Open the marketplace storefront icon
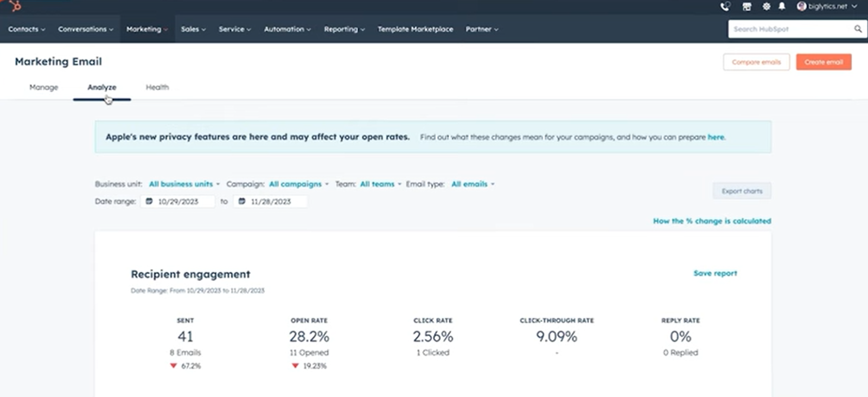 pos(747,7)
